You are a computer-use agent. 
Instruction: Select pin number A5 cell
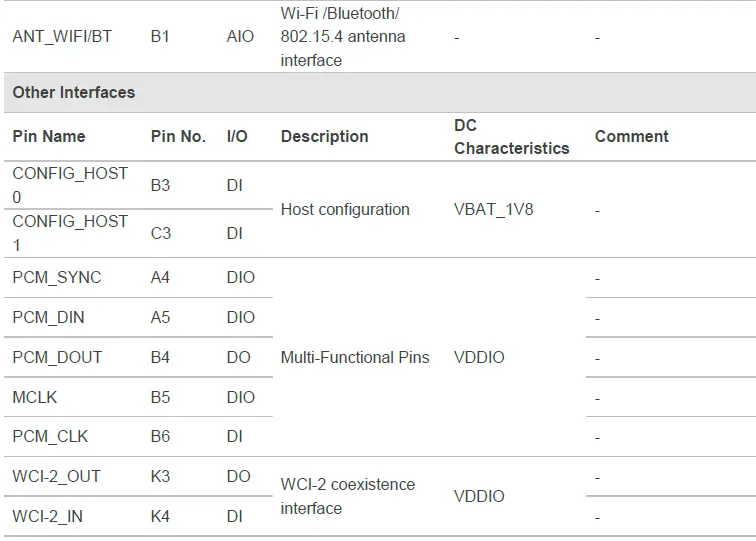(160, 317)
